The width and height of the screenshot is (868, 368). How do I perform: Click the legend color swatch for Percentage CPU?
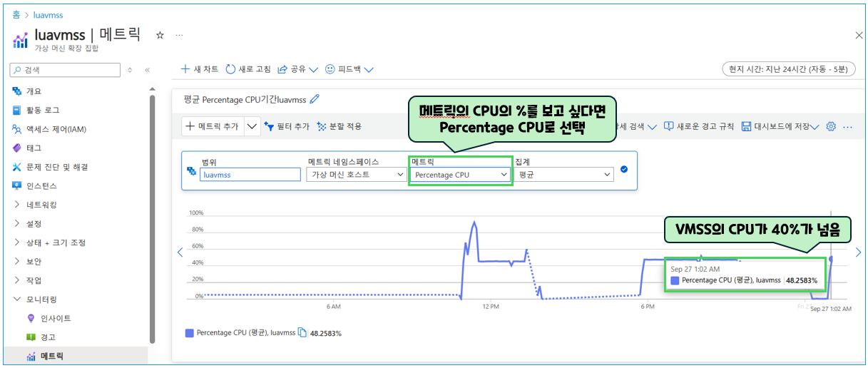pos(189,333)
